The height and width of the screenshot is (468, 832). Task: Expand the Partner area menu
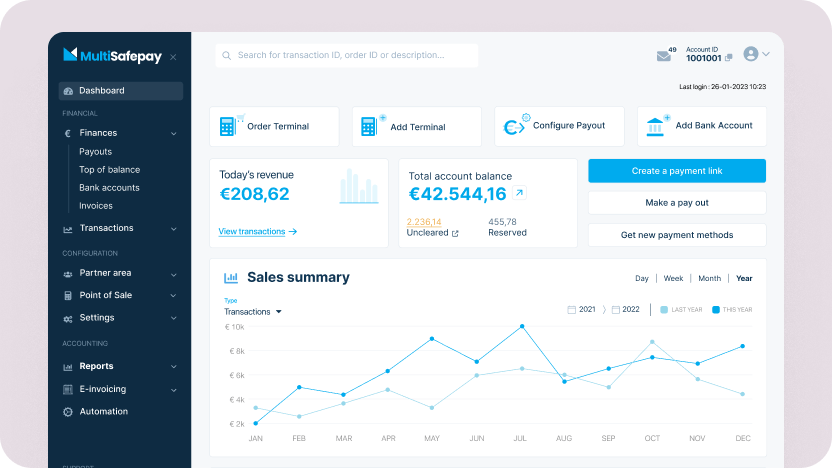[120, 273]
